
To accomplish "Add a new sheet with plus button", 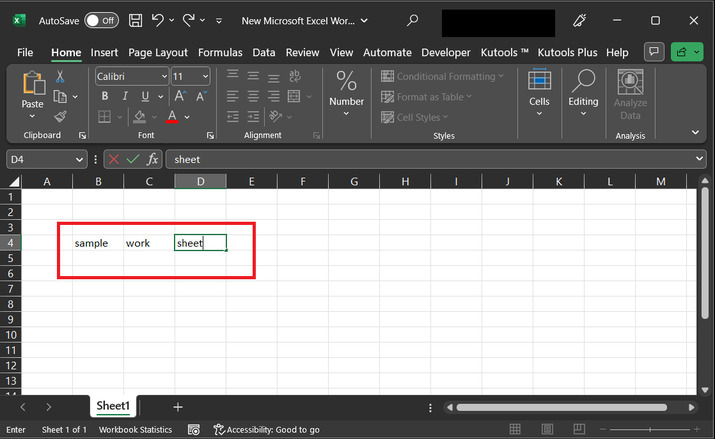I will 178,407.
